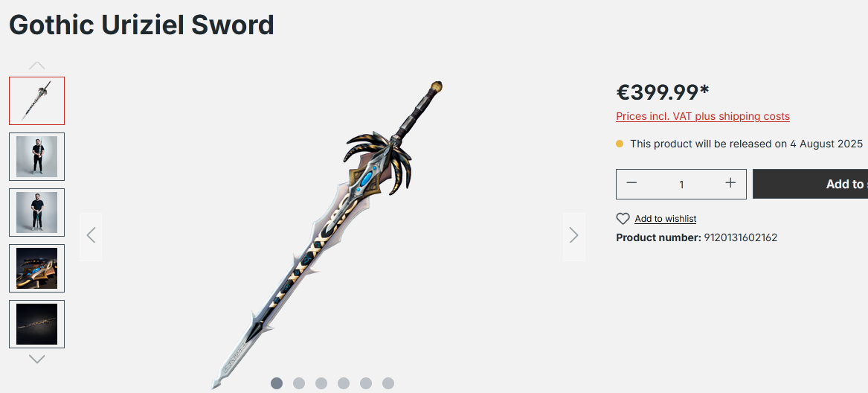Open the dark background sword thumbnail

pos(36,325)
